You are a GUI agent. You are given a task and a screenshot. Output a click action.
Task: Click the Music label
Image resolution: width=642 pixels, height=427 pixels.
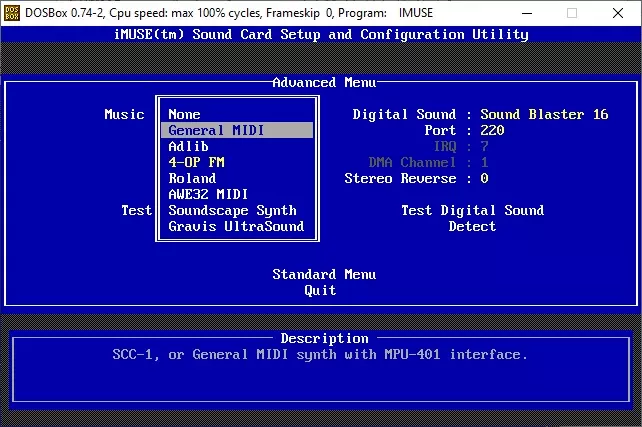[x=124, y=114]
